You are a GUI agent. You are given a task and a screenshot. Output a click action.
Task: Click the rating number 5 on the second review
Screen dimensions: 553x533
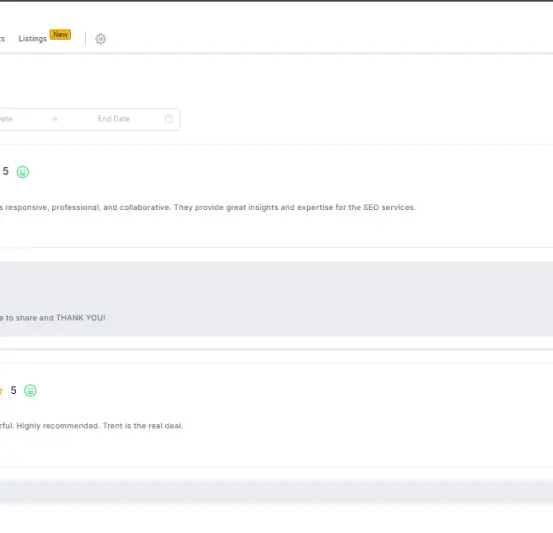13,390
